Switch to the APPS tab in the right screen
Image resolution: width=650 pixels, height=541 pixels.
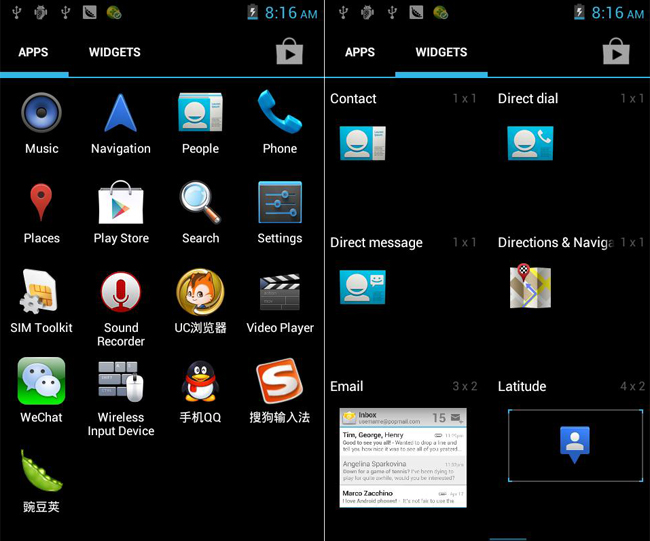click(x=360, y=52)
